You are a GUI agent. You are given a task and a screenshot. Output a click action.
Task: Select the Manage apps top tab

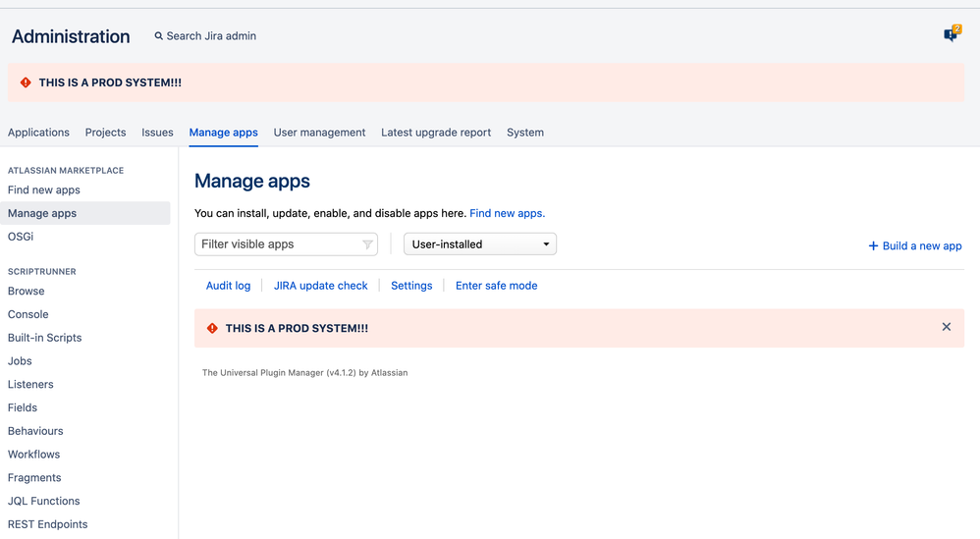click(224, 133)
